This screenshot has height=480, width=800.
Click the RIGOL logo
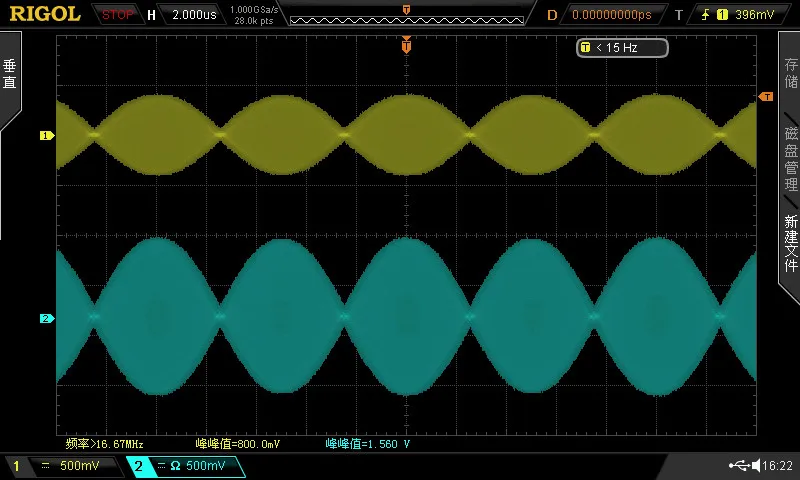(x=45, y=14)
